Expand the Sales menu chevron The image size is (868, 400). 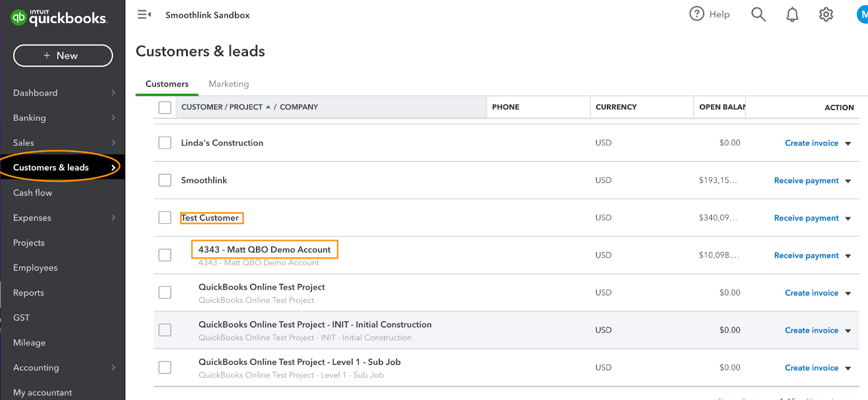tap(113, 143)
